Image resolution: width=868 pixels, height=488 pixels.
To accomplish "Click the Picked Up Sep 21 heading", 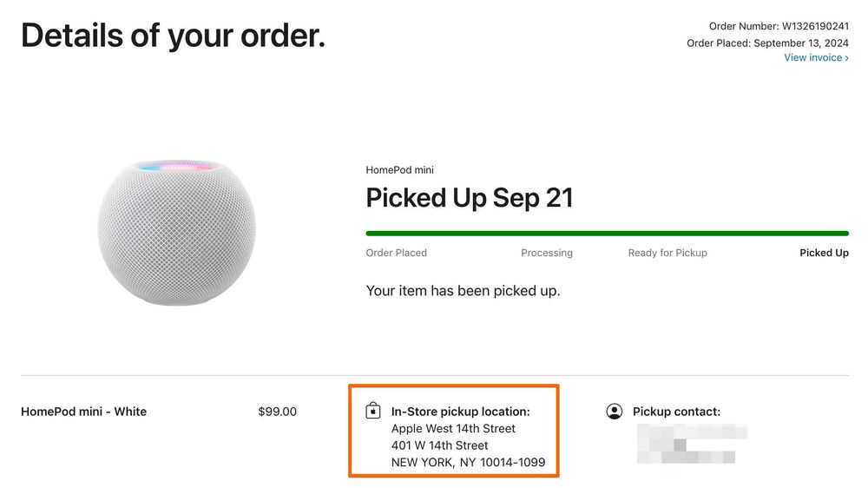I will click(x=470, y=198).
